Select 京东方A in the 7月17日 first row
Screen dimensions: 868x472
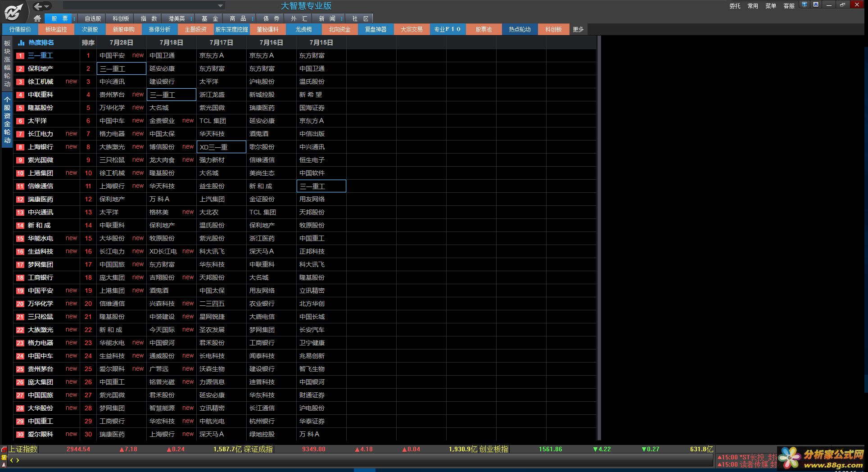[212, 55]
